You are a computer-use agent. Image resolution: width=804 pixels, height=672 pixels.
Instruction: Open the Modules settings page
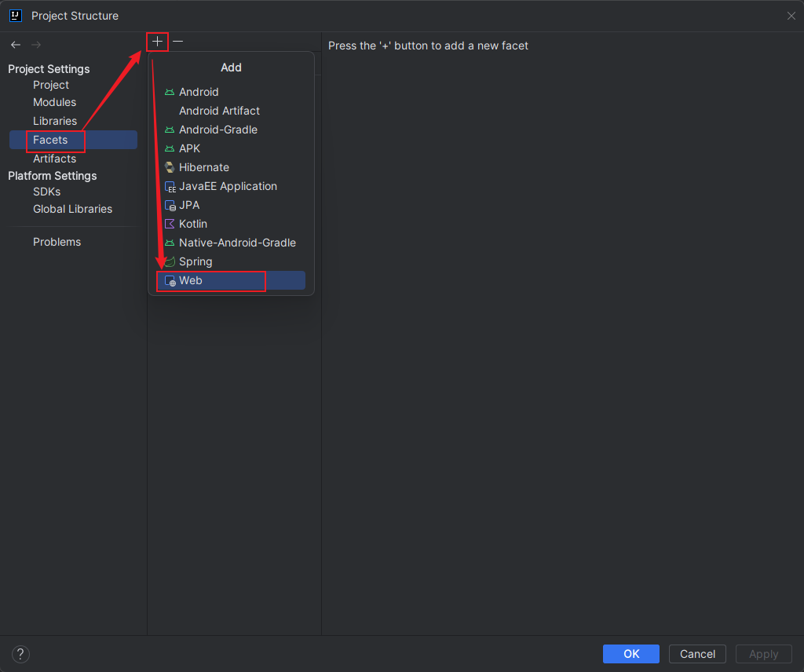click(x=54, y=103)
